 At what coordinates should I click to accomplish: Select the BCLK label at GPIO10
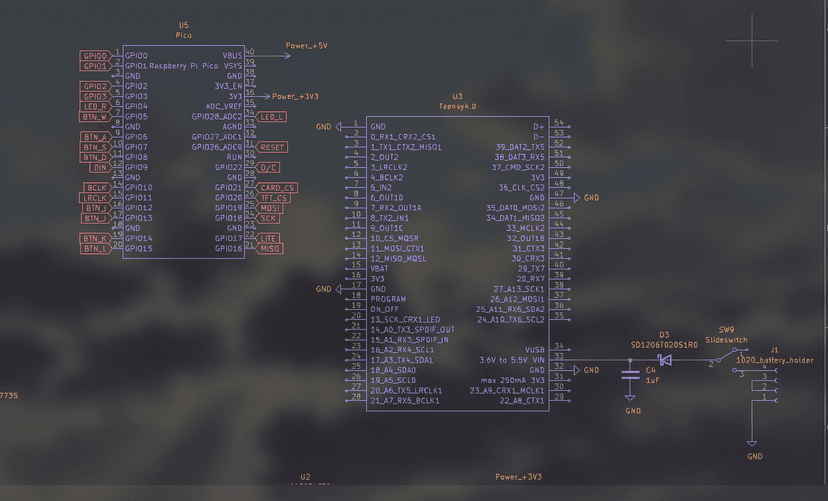click(95, 188)
